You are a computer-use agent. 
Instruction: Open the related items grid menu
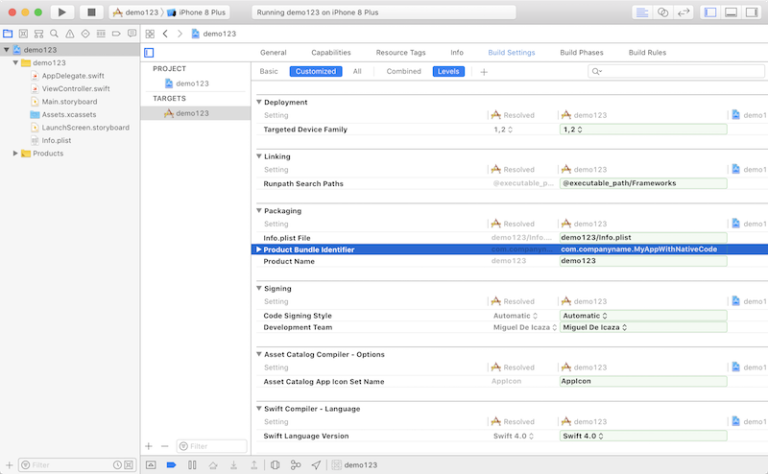150,34
